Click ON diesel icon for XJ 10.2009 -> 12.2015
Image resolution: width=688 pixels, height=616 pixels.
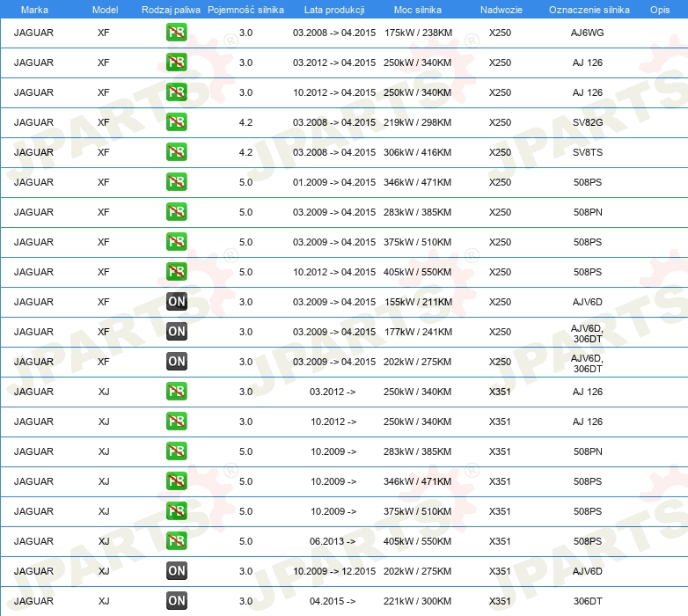(176, 570)
